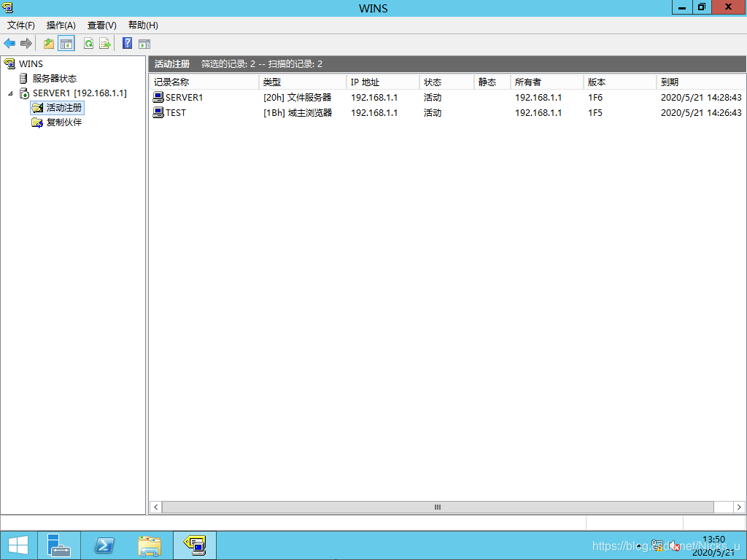Click the Active Registrations folder icon

tap(37, 108)
